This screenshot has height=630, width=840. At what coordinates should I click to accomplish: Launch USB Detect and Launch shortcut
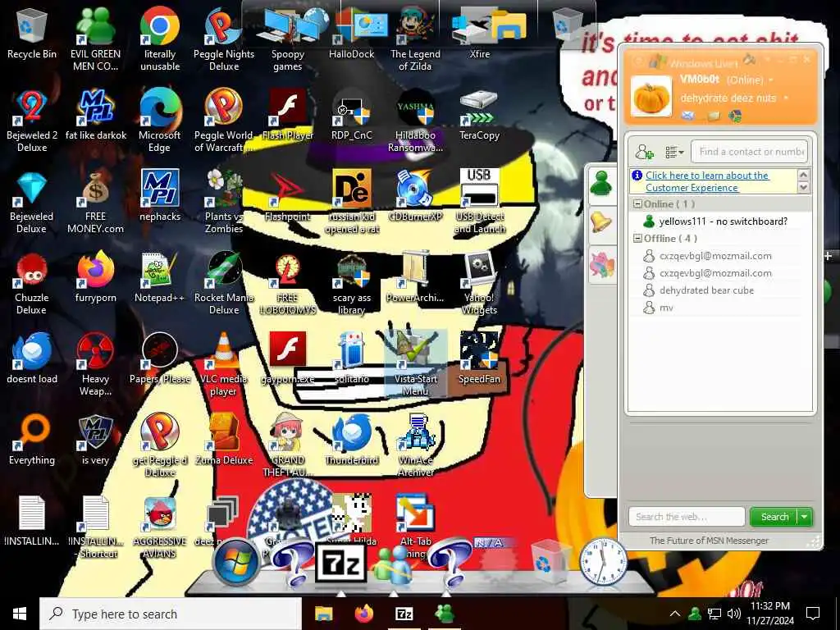479,202
